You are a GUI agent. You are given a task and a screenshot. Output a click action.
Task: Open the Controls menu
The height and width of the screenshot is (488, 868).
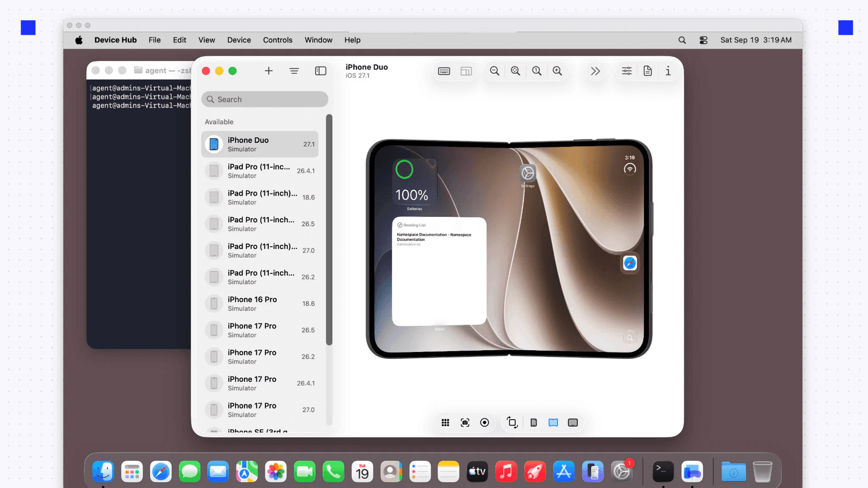pyautogui.click(x=278, y=40)
